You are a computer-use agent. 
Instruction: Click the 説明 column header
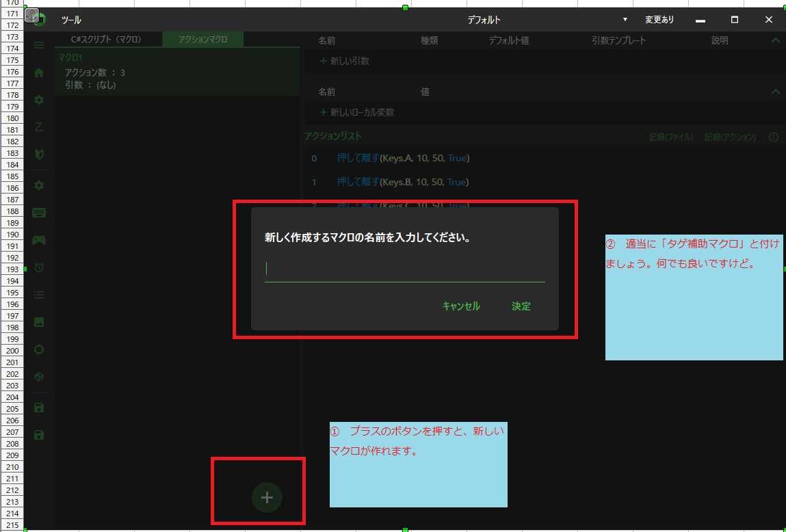point(720,40)
